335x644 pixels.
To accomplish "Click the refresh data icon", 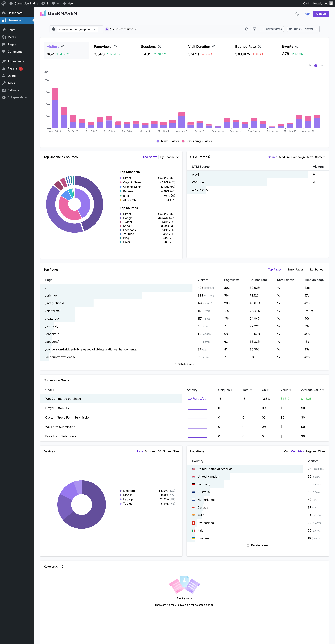I will tap(246, 29).
